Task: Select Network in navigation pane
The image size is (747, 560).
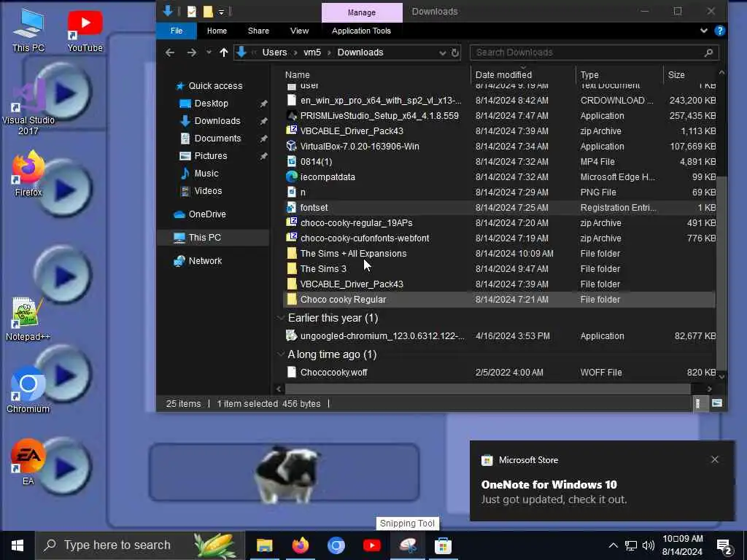Action: tap(205, 261)
